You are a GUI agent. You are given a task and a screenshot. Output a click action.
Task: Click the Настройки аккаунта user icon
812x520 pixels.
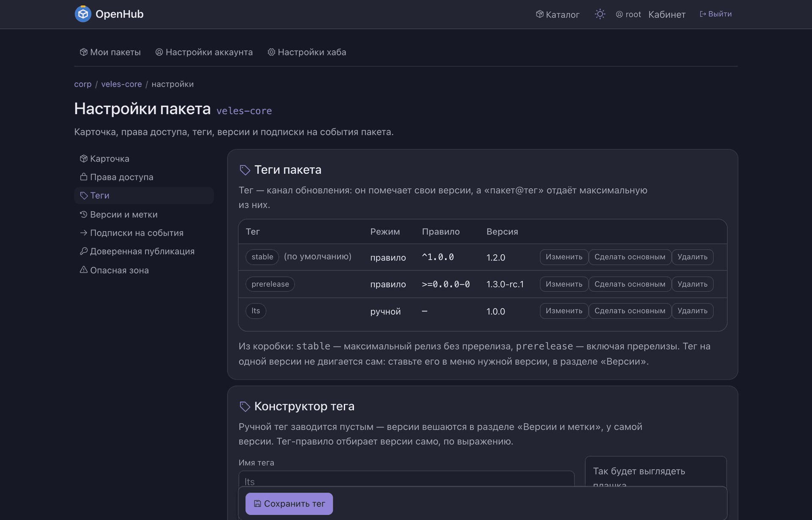(159, 52)
